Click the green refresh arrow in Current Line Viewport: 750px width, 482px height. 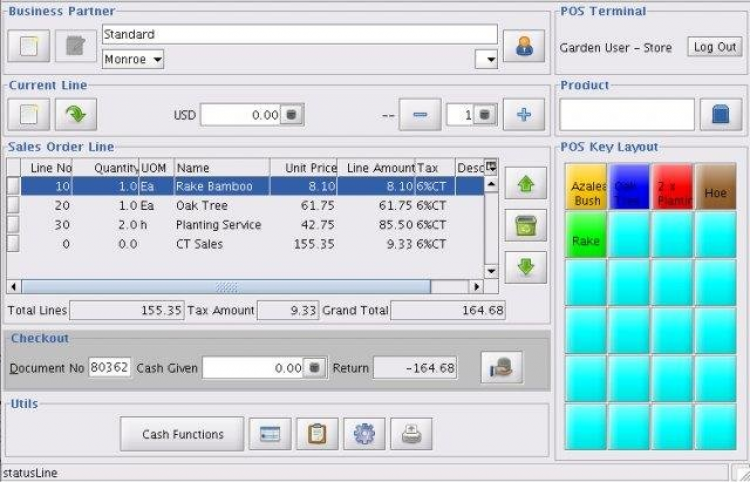click(x=75, y=114)
